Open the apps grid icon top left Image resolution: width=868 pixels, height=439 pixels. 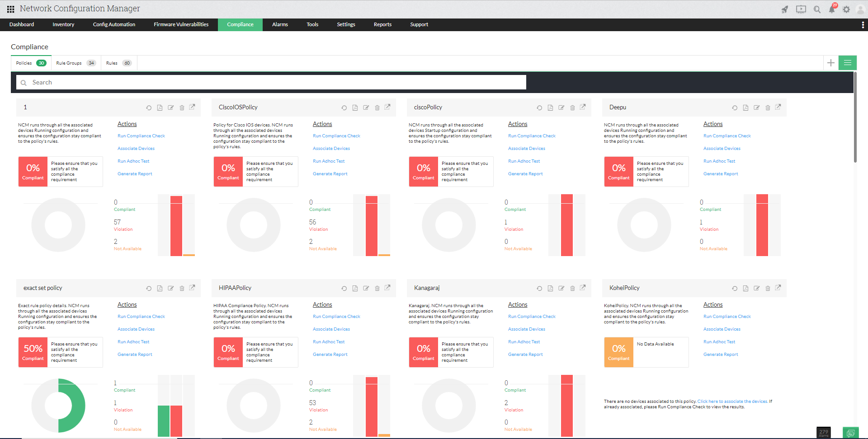coord(10,9)
